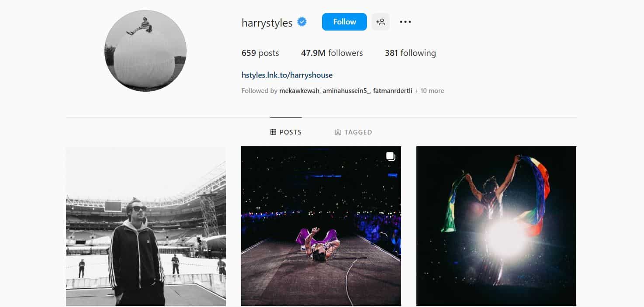The width and height of the screenshot is (644, 307).
Task: Open the harrystyles profile picture
Action: click(x=145, y=51)
